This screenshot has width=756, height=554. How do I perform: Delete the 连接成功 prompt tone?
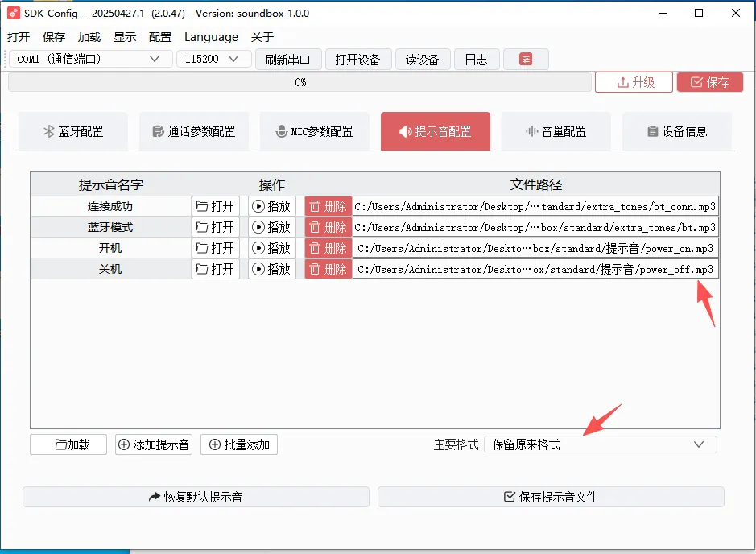pyautogui.click(x=328, y=206)
